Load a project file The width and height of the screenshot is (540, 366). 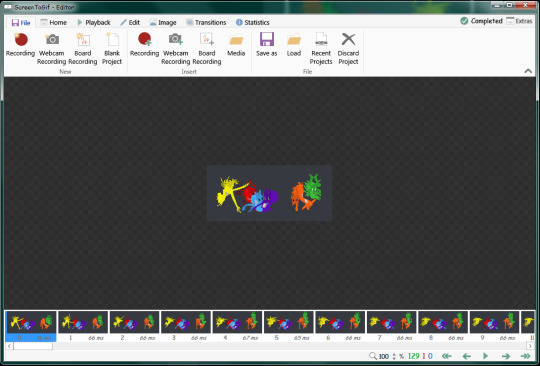(294, 45)
